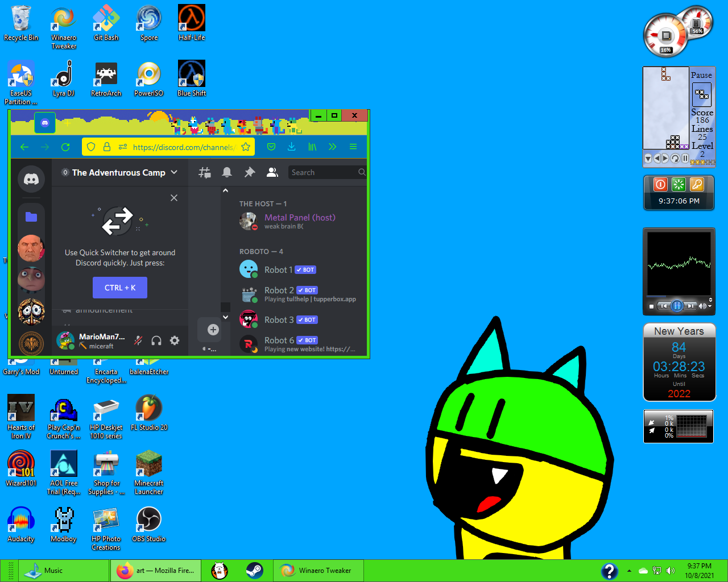Click the bookmark star in address bar
The image size is (728, 582).
coord(246,147)
